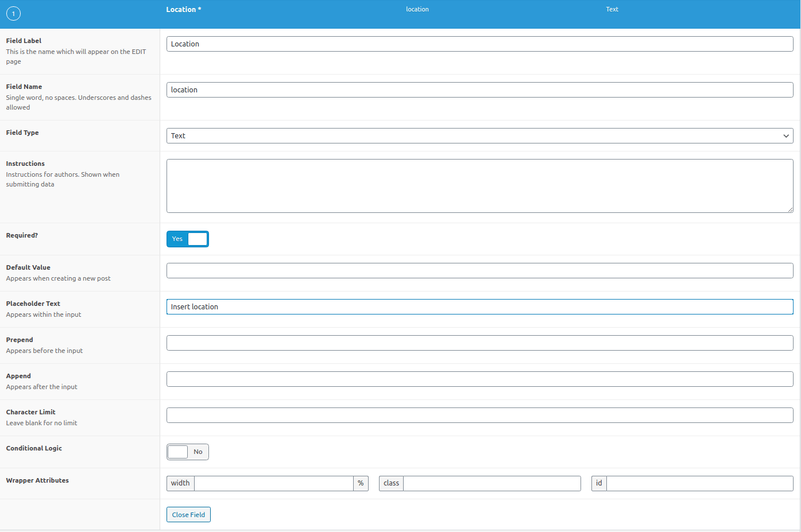
Task: Disable the Required setting for Location
Action: coord(188,239)
